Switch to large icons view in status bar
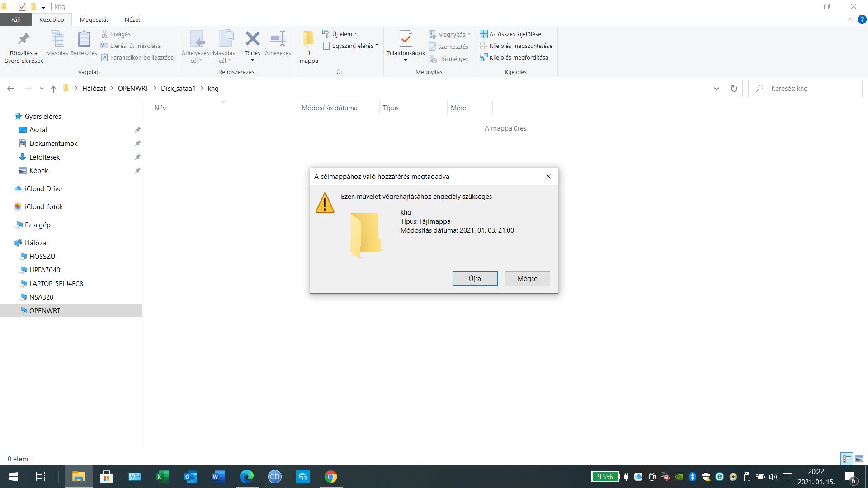 pyautogui.click(x=859, y=459)
